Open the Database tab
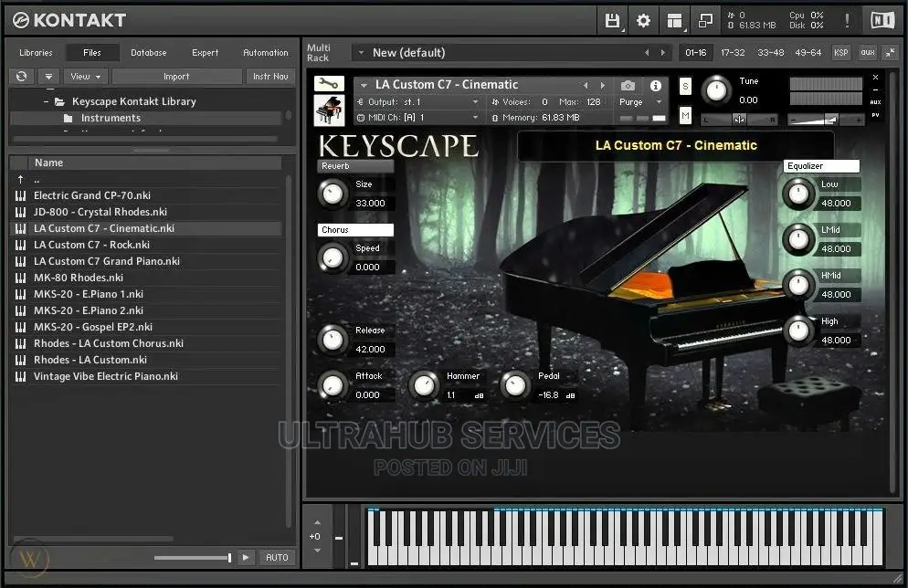 pos(149,53)
